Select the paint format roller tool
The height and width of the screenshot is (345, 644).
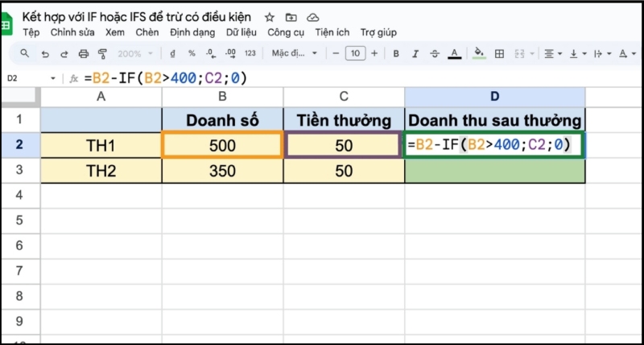point(102,53)
